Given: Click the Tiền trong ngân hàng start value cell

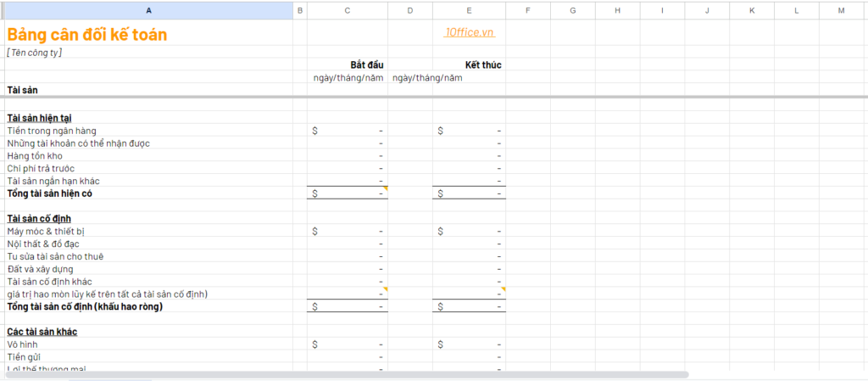Looking at the screenshot, I should [347, 131].
